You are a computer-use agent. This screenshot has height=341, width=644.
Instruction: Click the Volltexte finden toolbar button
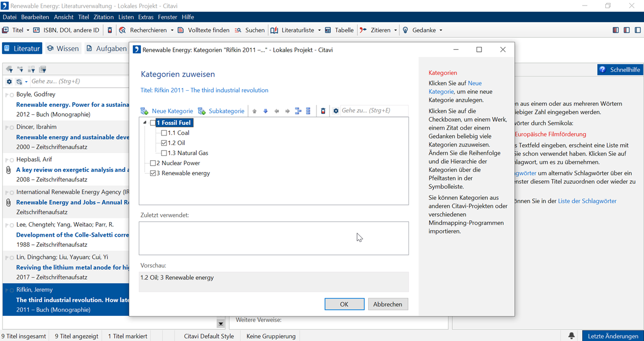tap(203, 30)
